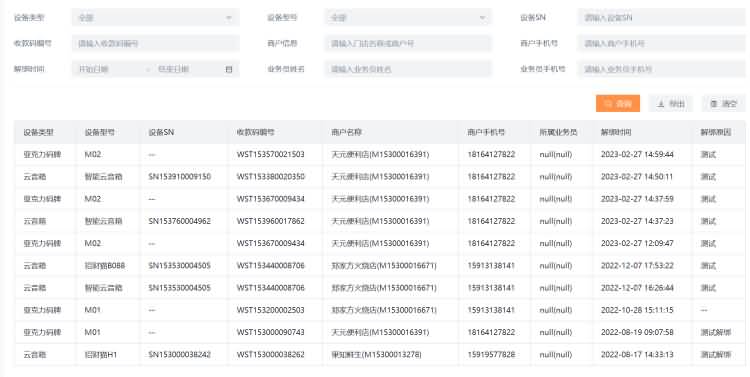Select cell WST153000038262
The image size is (750, 377).
coord(271,355)
